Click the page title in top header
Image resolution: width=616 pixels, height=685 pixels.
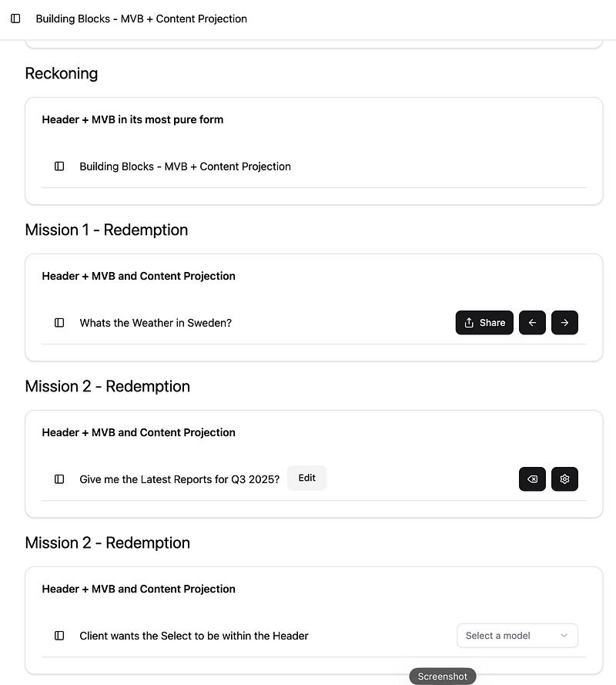(x=142, y=18)
